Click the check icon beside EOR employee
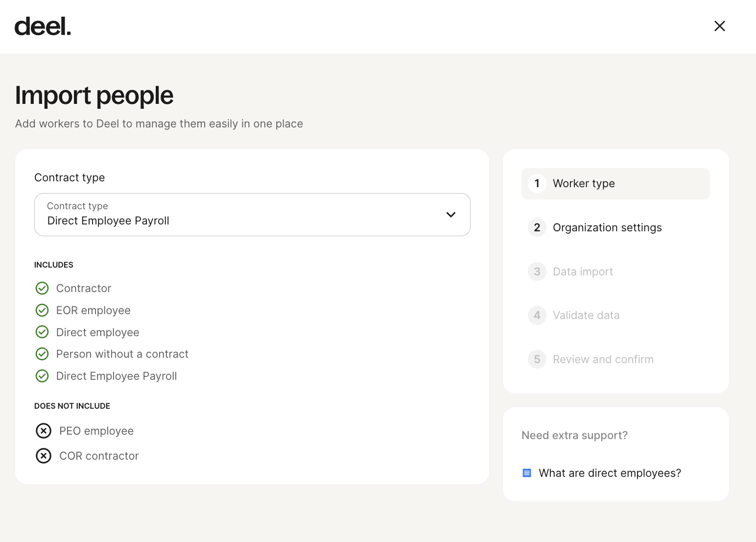Viewport: 756px width, 542px height. coord(42,310)
